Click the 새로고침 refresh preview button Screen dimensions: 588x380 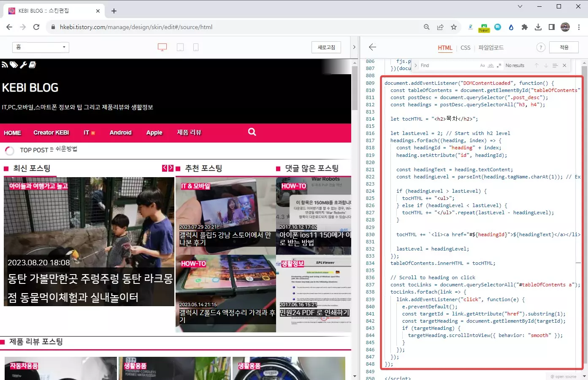click(326, 47)
